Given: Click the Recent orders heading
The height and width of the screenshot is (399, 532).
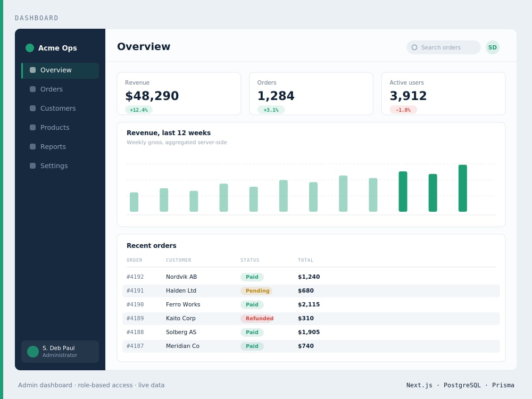Looking at the screenshot, I should click(x=151, y=246).
